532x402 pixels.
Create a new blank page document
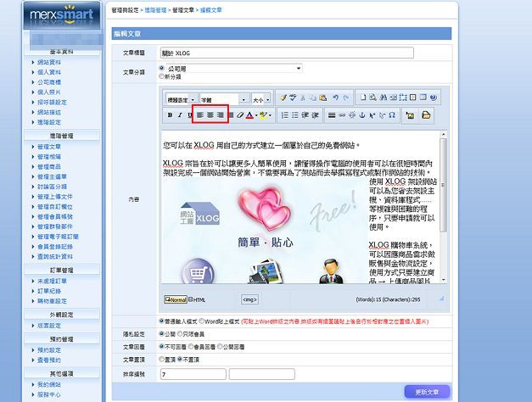click(x=363, y=98)
